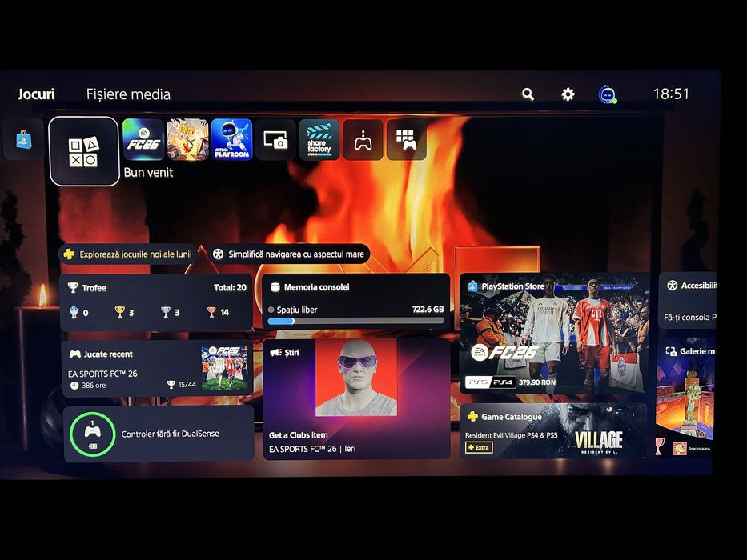747x560 pixels.
Task: Open the Media Gallery screenshot icon
Action: coord(276,139)
